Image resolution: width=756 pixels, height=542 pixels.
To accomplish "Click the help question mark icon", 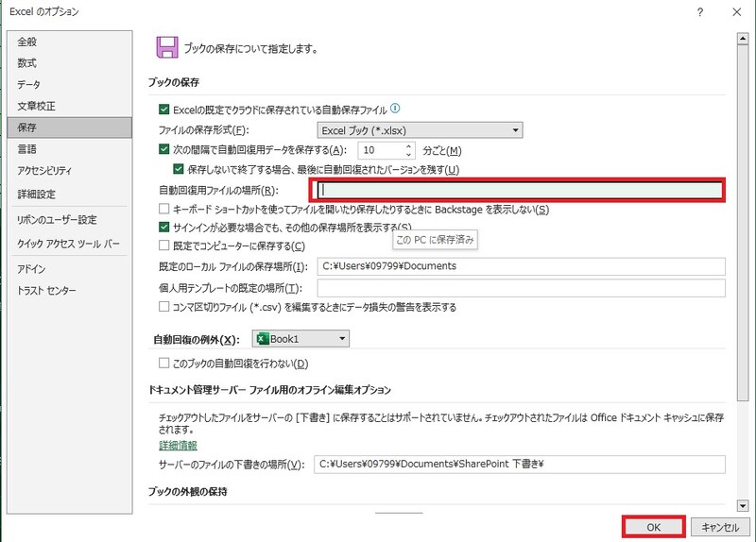I will click(x=700, y=12).
